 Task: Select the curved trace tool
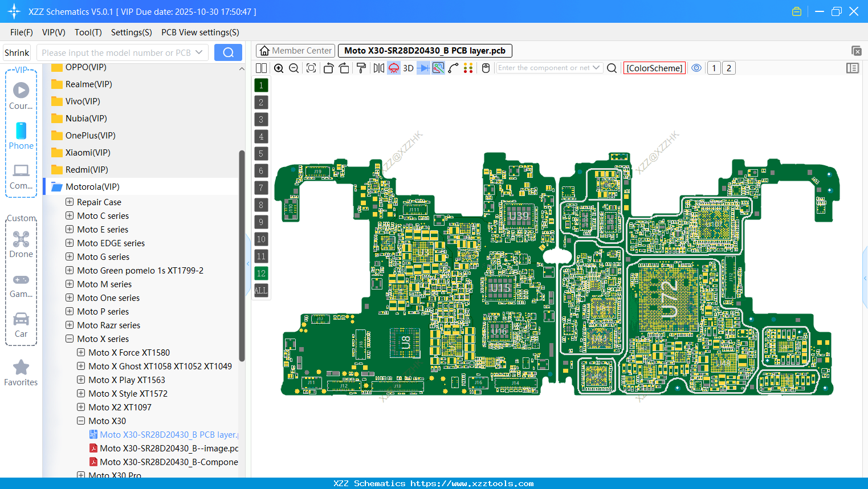click(453, 68)
